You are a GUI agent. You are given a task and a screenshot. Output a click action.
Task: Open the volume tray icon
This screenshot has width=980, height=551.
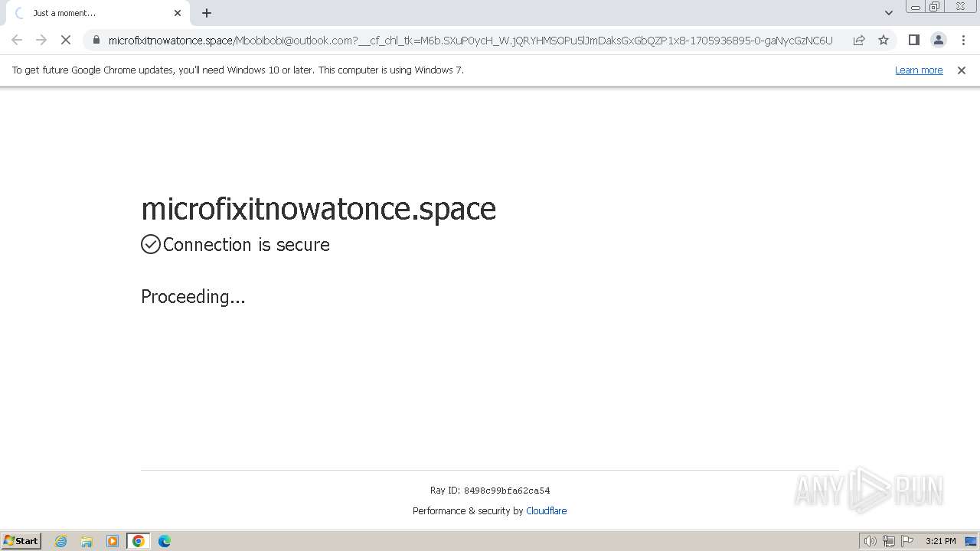[x=871, y=541]
